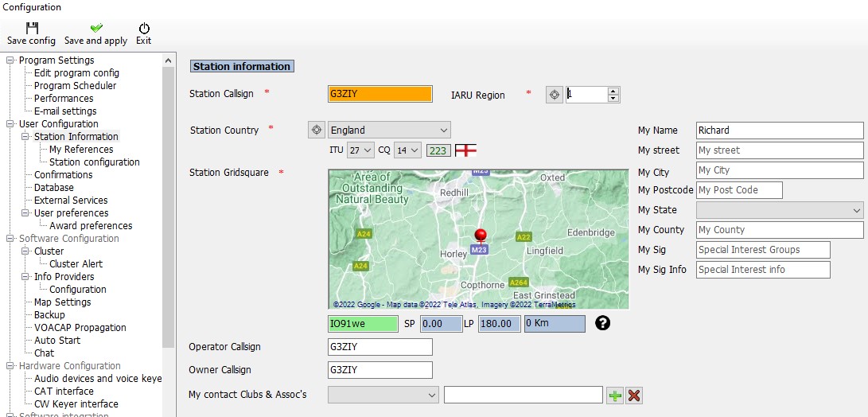Click the club text field beside dropdown
Screen dimensions: 868x417
pos(524,395)
